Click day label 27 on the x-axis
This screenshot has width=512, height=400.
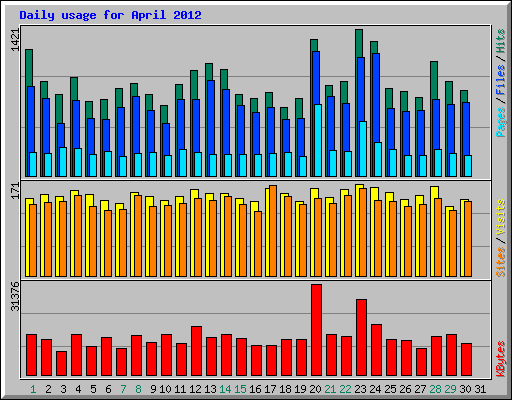[420, 389]
